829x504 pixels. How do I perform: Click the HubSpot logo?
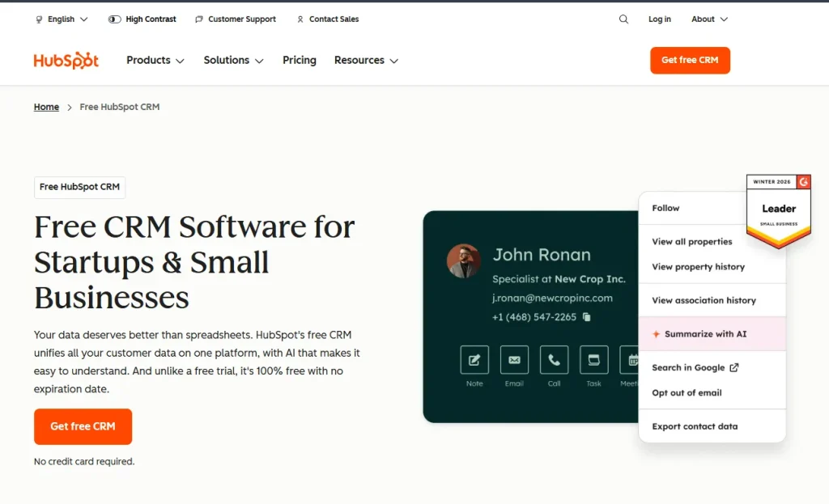(x=66, y=61)
